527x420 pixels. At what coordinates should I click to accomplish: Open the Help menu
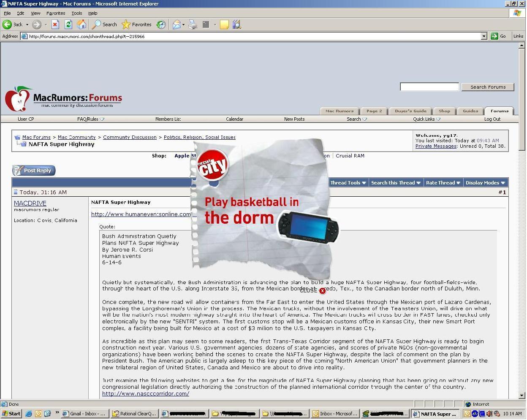pos(93,13)
